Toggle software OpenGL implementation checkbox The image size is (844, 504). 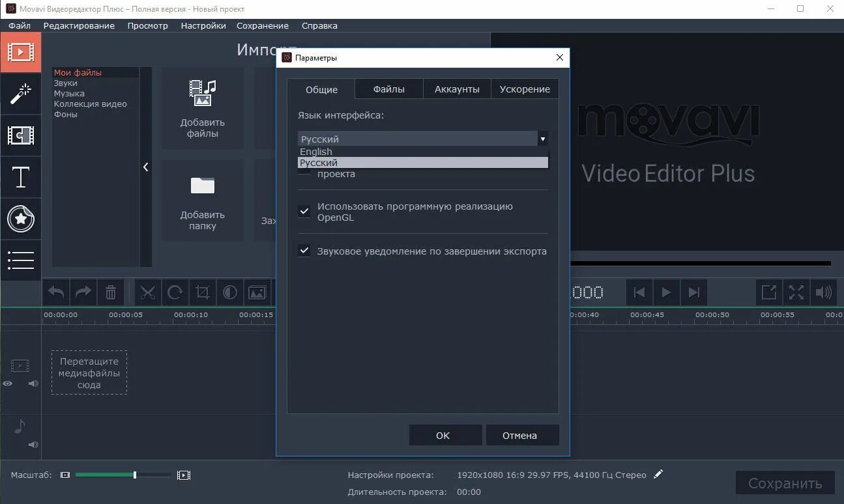click(x=304, y=211)
